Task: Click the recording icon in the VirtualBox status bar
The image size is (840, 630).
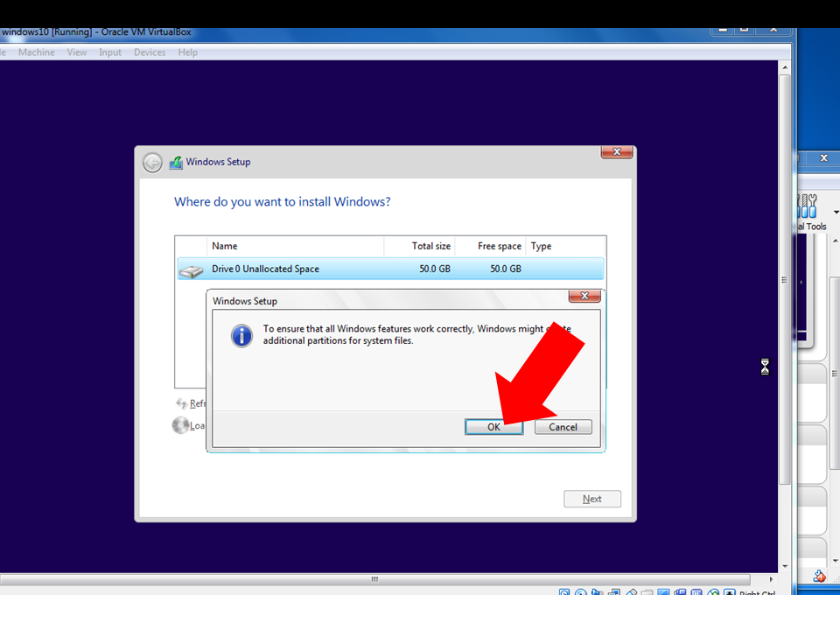Action: point(680,593)
